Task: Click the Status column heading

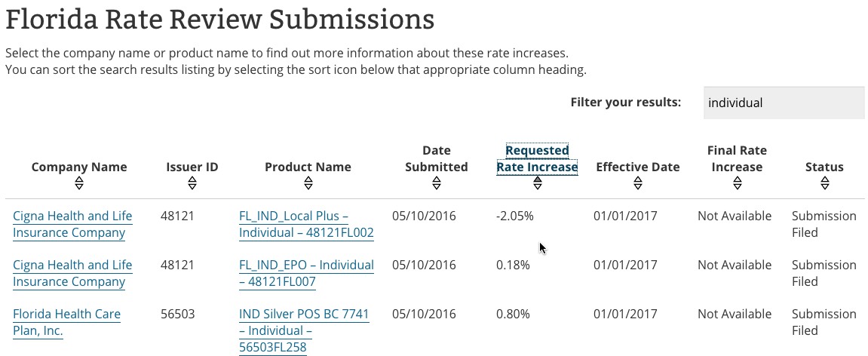Action: point(824,167)
